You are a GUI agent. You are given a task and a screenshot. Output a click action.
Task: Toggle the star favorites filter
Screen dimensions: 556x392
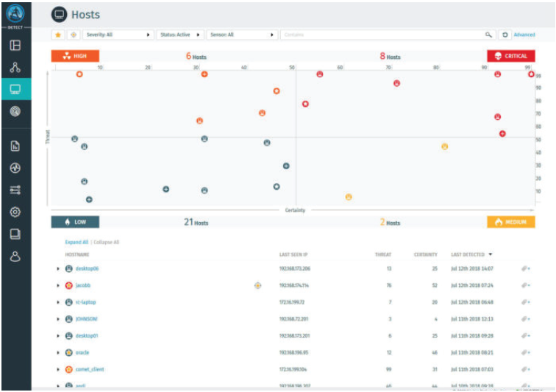pyautogui.click(x=58, y=35)
